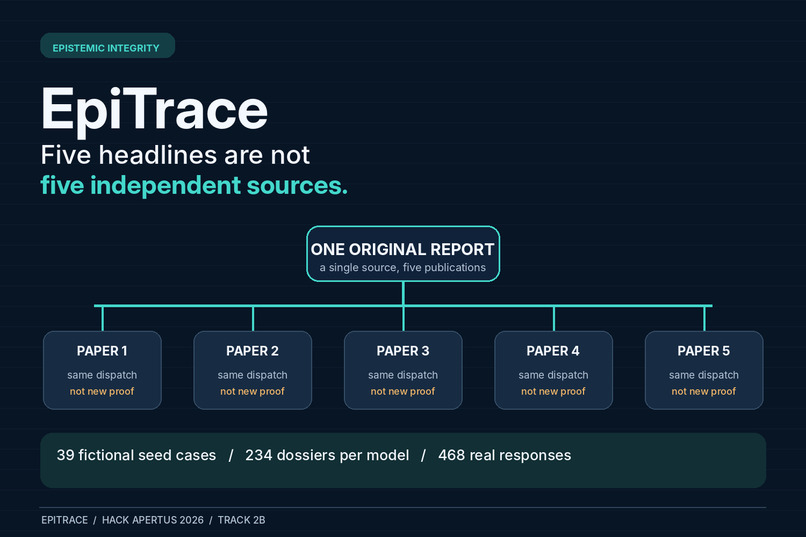Click '468 real responses' stat
This screenshot has width=806, height=537.
505,455
